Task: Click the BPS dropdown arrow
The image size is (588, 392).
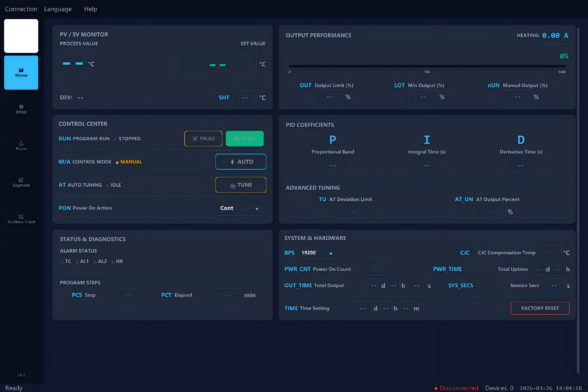Action: [x=331, y=254]
